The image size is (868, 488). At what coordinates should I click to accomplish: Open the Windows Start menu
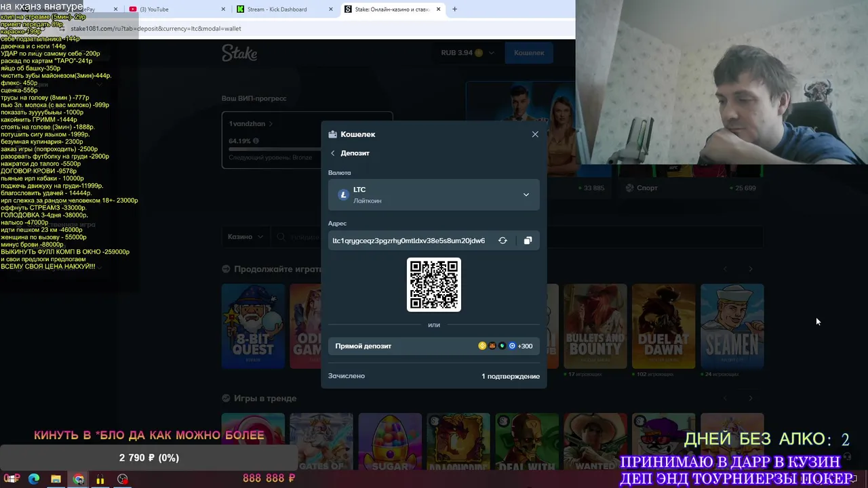pos(12,479)
